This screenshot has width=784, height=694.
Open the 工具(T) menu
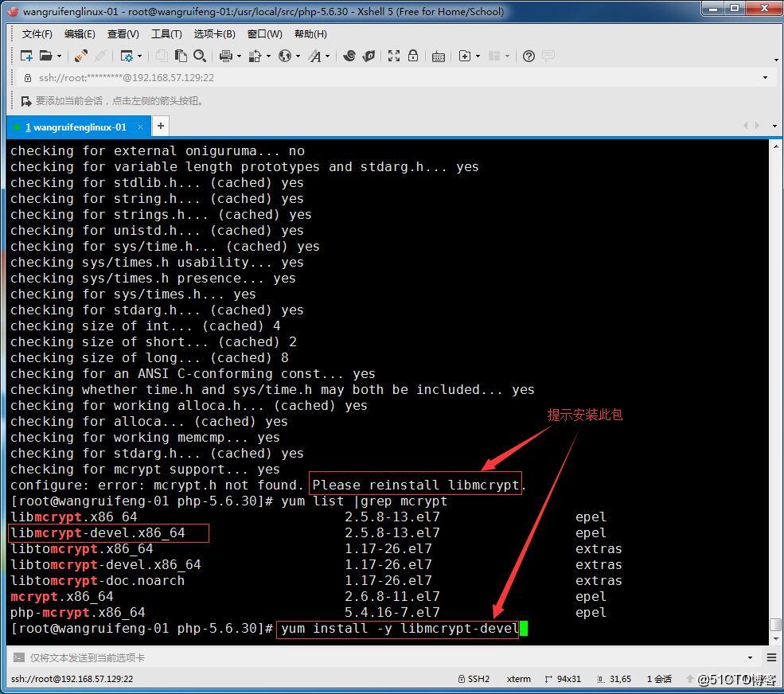[x=166, y=34]
